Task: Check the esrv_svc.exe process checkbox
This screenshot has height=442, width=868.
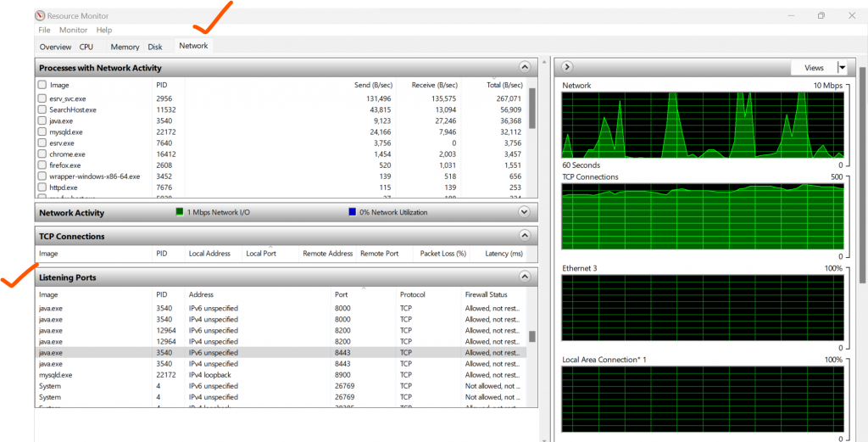Action: point(42,98)
